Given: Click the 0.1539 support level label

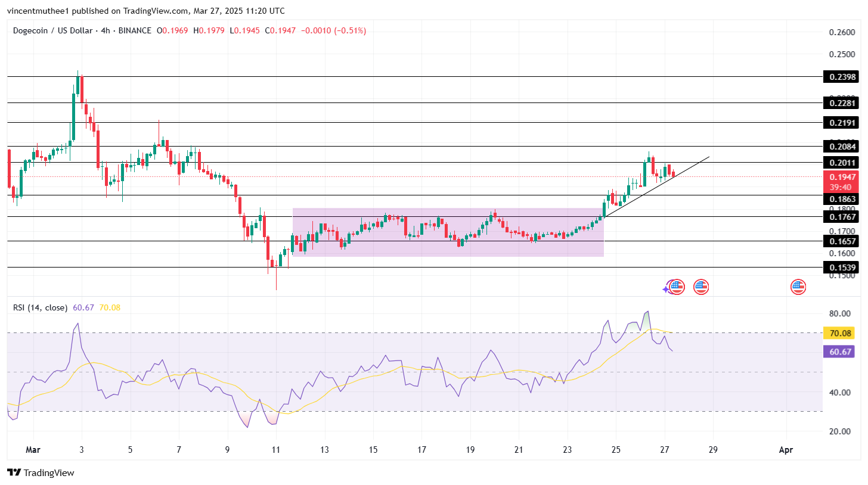Looking at the screenshot, I should tap(842, 268).
